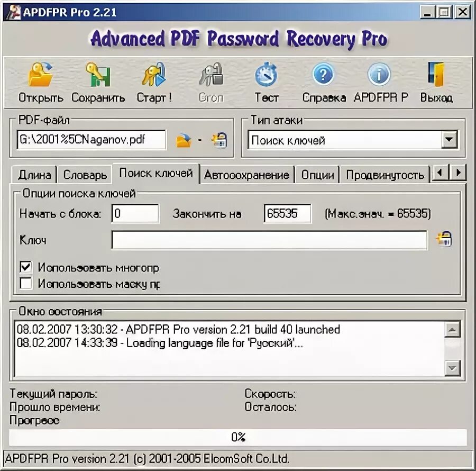
Task: Start the attack with the Старт ! icon
Action: point(154,75)
